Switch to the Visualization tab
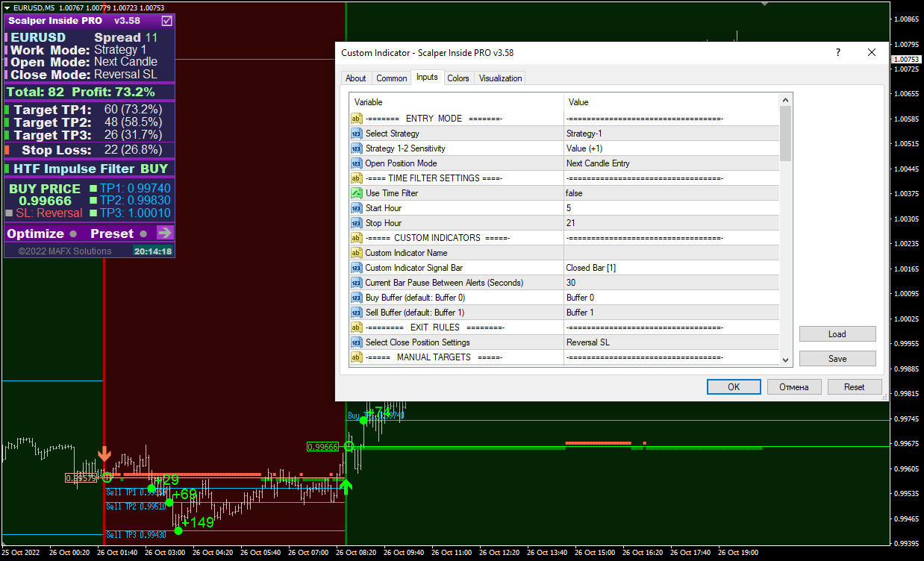Screen dimensions: 924x561 500,78
